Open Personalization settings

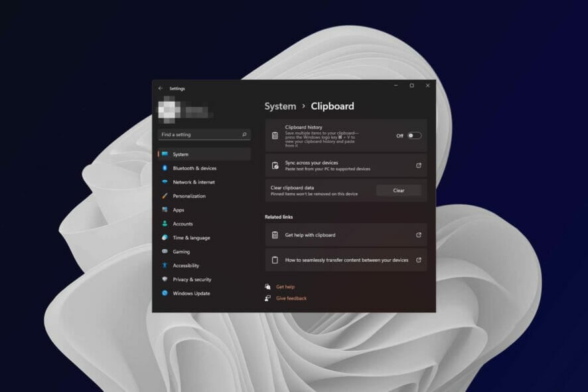tap(204, 196)
